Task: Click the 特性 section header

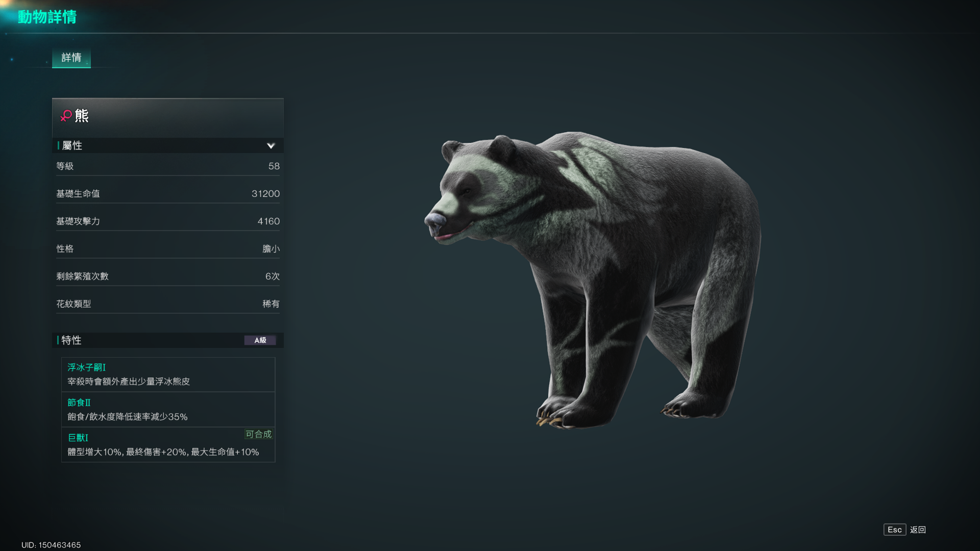Action: 168,340
